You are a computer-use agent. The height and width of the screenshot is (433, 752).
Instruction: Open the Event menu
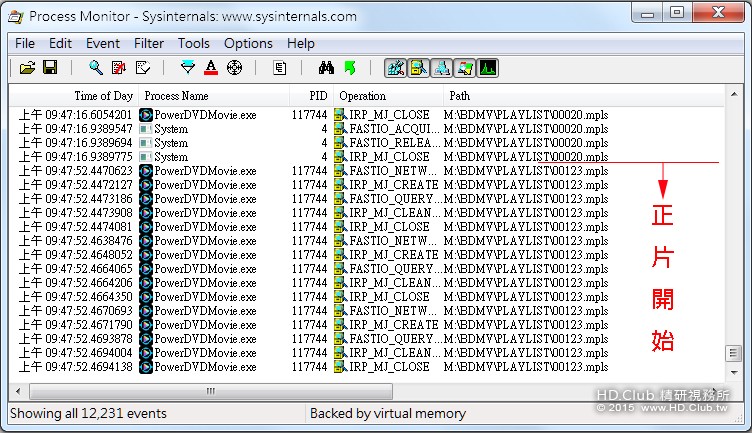coord(103,44)
